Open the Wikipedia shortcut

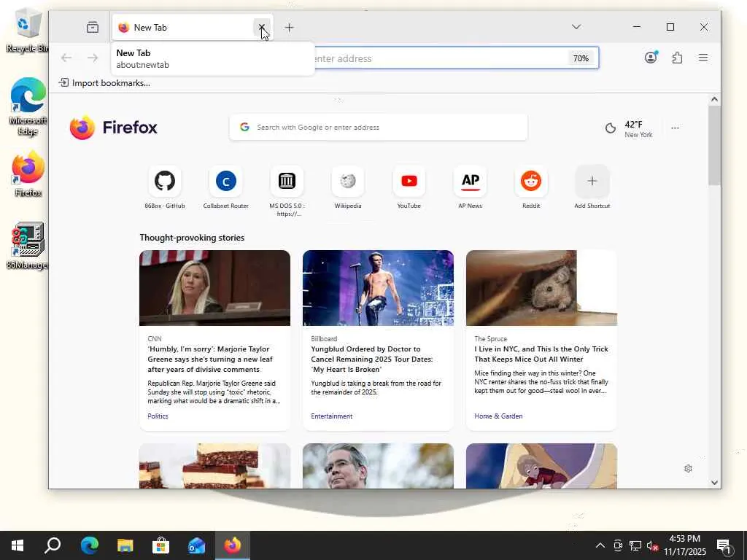click(348, 187)
